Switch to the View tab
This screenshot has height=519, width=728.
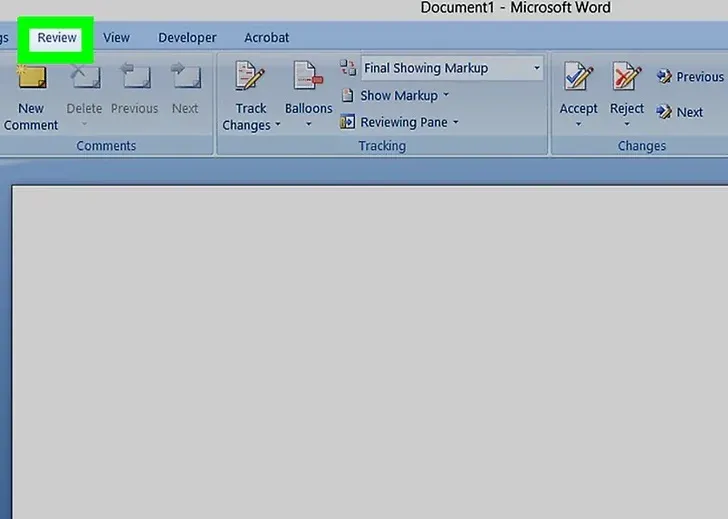click(116, 38)
